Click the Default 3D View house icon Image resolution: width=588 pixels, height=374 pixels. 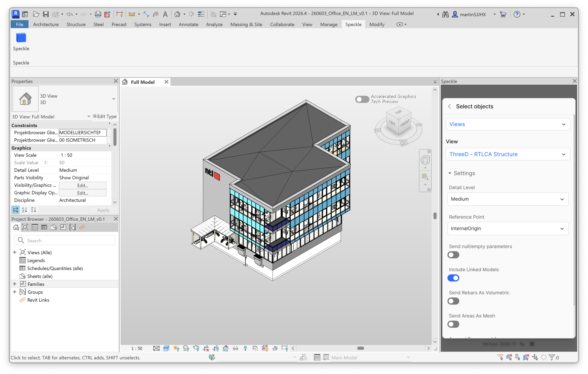pos(177,14)
